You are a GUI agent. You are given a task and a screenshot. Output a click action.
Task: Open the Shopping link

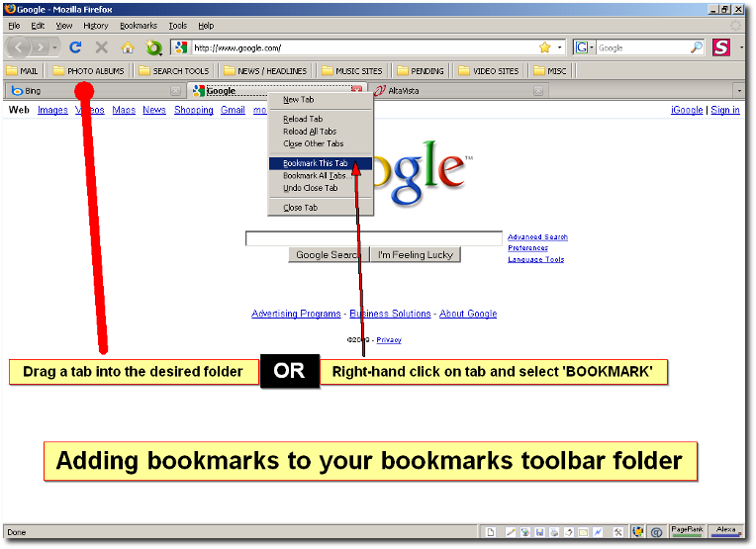pos(194,110)
